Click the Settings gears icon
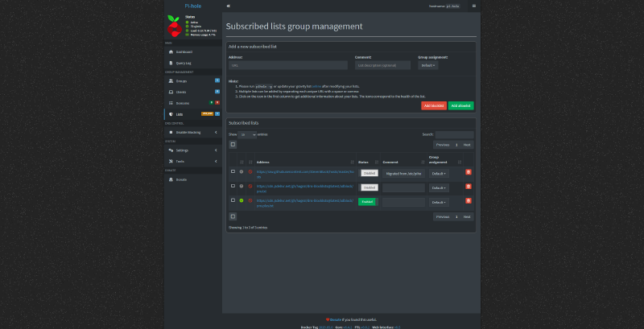 click(171, 150)
